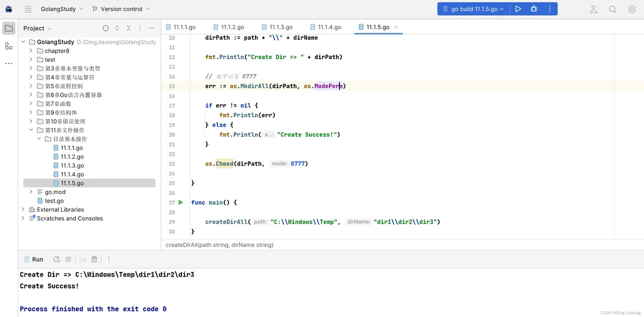
Task: Expand the chapter8 folder
Action: tap(31, 51)
